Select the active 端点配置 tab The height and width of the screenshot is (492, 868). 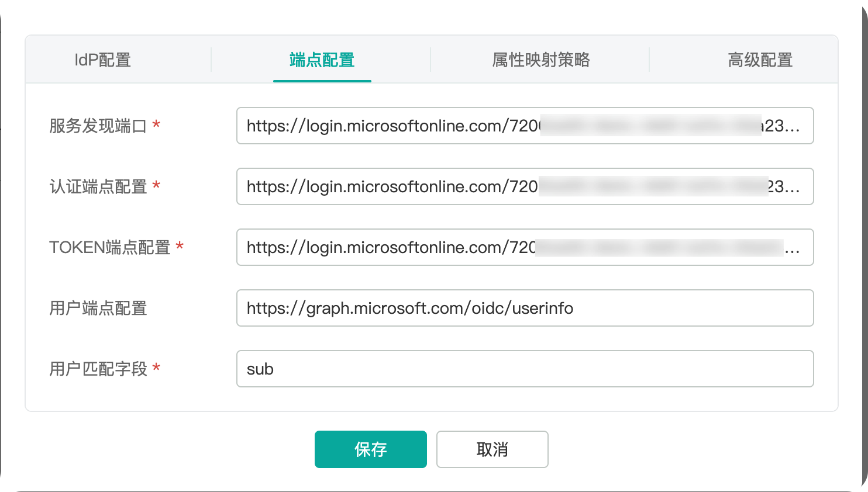(x=322, y=60)
